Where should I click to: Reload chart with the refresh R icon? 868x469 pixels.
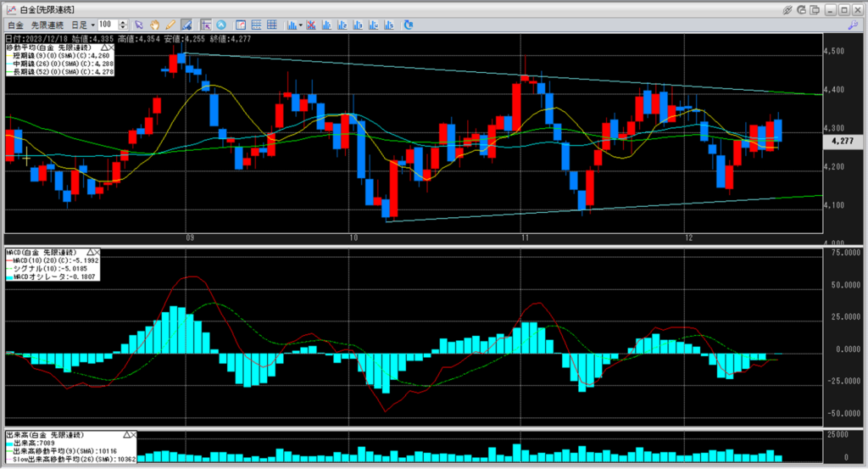coord(409,25)
